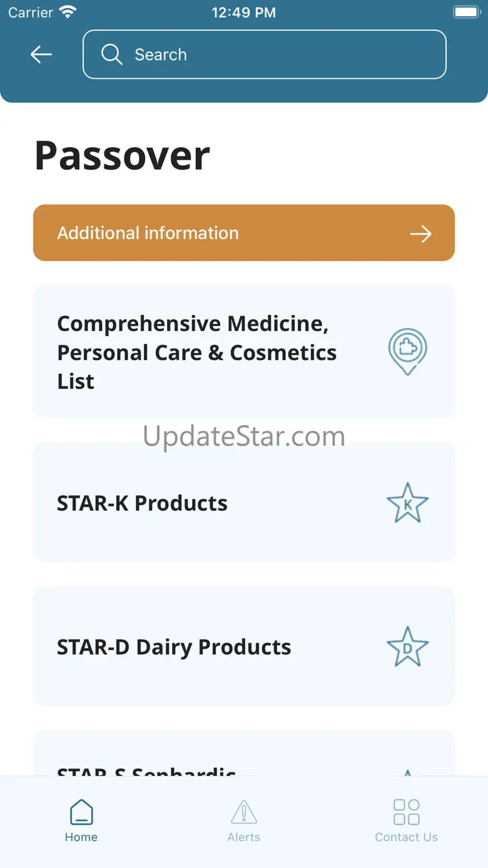Switch to the Alerts tab label

(244, 837)
